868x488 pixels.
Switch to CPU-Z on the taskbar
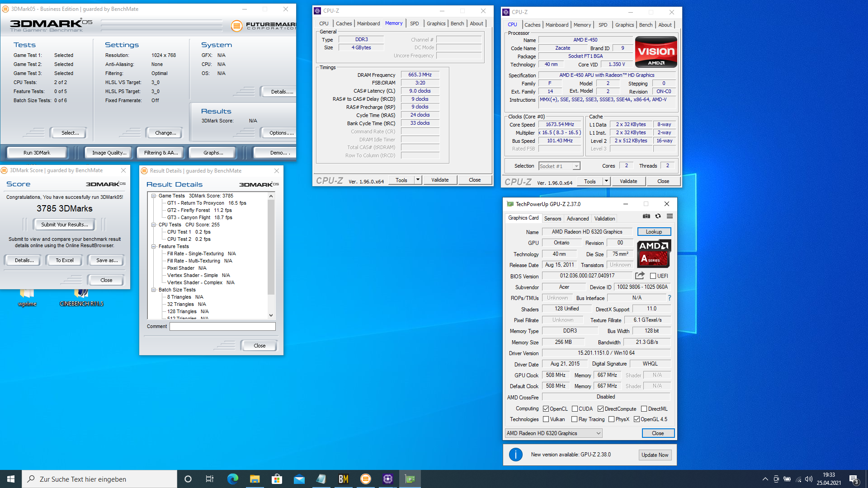(x=388, y=479)
